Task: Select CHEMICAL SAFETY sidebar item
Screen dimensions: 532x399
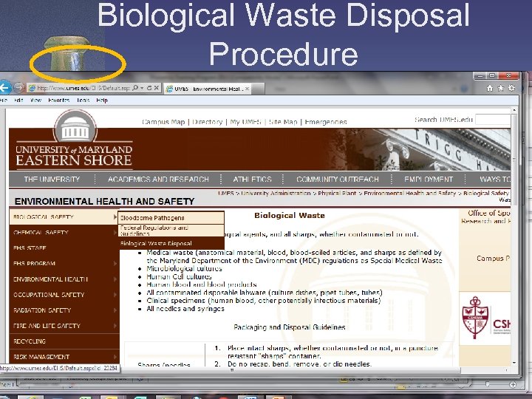Action: click(64, 233)
